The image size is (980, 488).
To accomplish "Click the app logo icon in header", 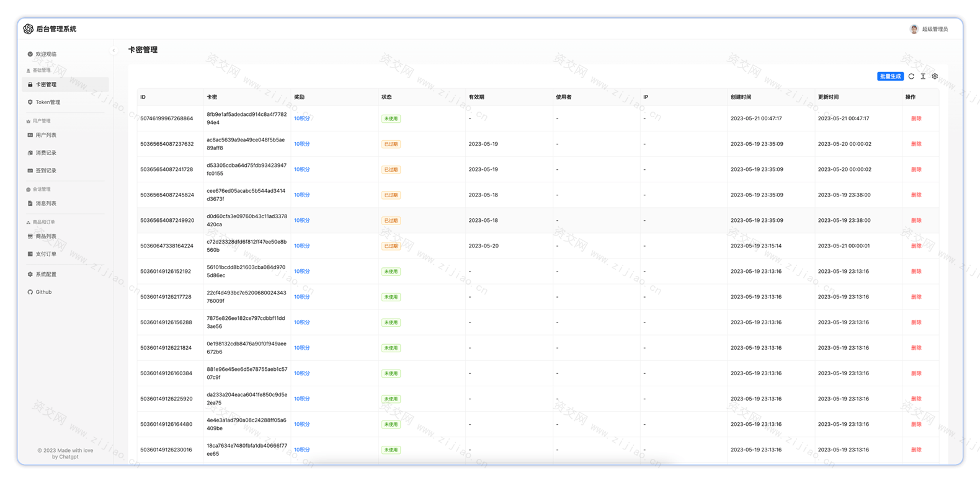I will (29, 29).
